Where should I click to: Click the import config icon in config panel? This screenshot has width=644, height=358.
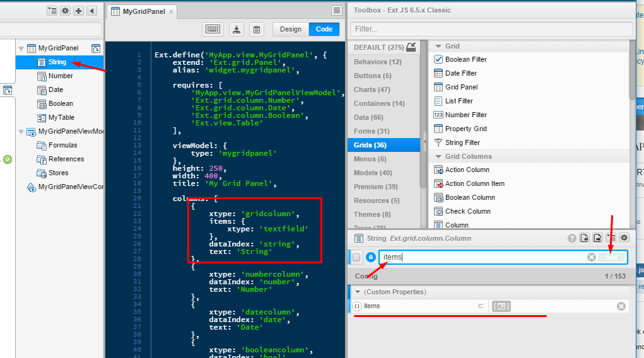585,238
